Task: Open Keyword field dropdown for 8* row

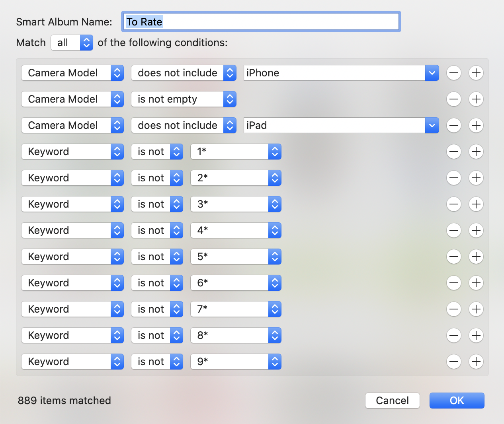Action: tap(72, 335)
